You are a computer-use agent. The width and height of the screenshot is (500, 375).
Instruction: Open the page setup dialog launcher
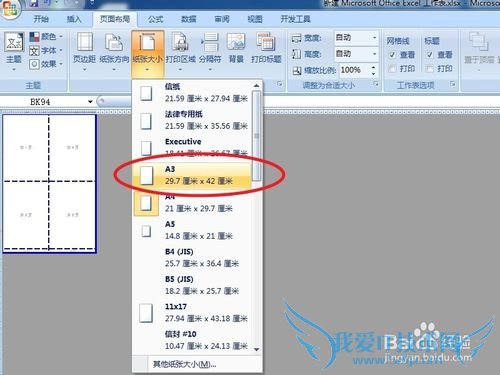[279, 84]
